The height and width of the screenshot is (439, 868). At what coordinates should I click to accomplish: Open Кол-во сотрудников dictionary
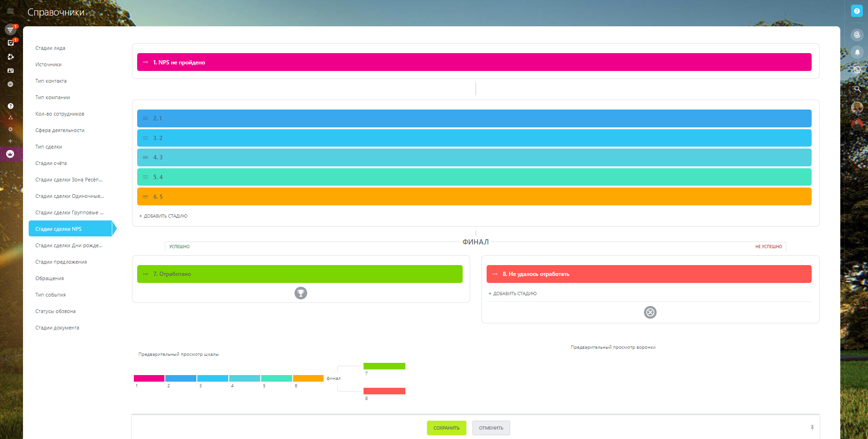[x=60, y=114]
